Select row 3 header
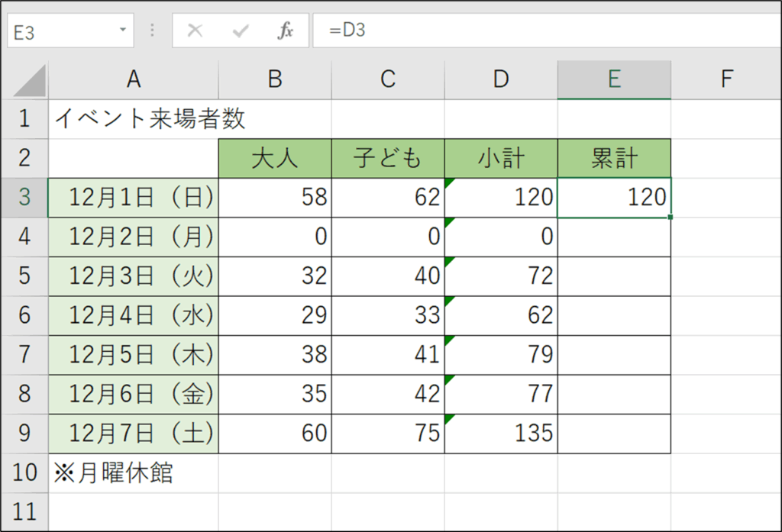The height and width of the screenshot is (532, 782). pyautogui.click(x=24, y=198)
